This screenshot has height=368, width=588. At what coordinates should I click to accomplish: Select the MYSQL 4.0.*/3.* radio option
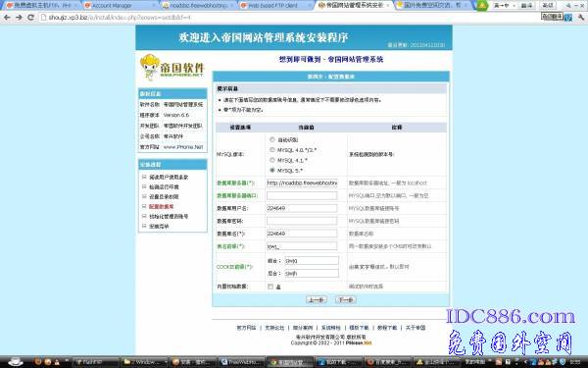click(x=272, y=150)
